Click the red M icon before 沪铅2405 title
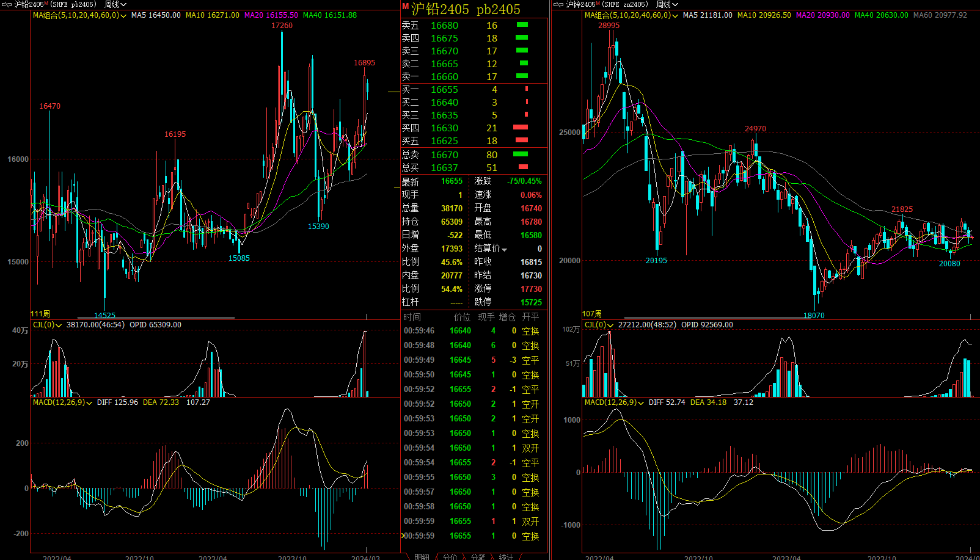980x560 pixels. (x=405, y=7)
